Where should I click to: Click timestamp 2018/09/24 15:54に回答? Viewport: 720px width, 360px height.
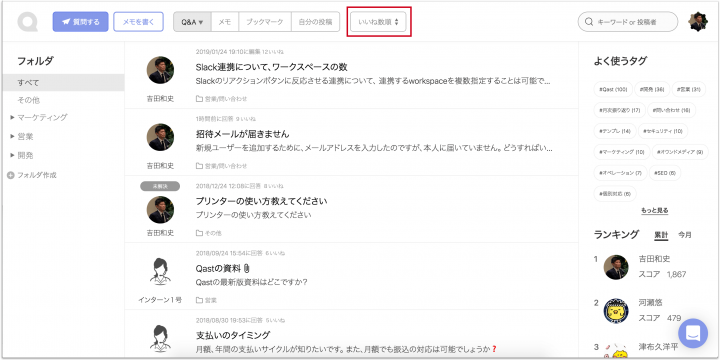tap(229, 253)
